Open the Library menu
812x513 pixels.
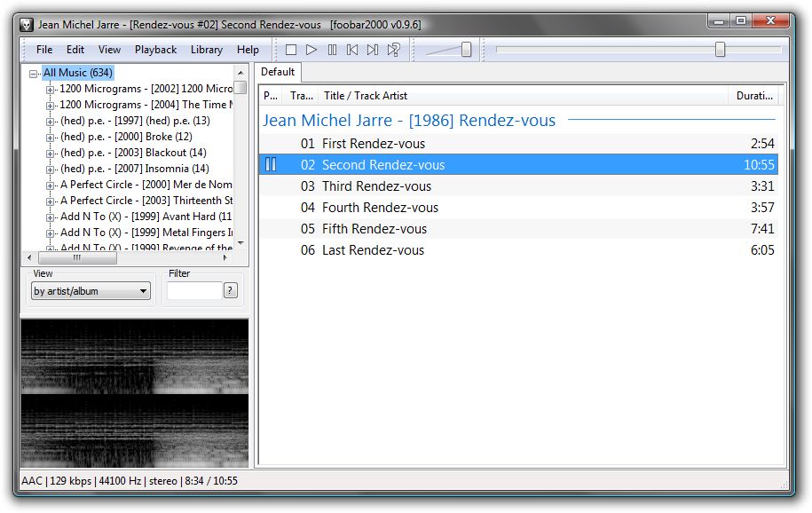[206, 50]
